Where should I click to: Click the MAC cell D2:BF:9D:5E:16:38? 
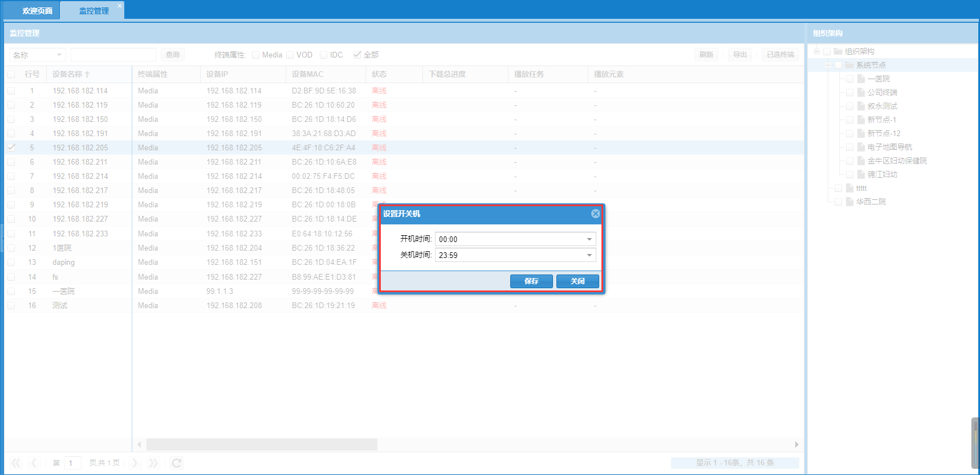pyautogui.click(x=324, y=91)
